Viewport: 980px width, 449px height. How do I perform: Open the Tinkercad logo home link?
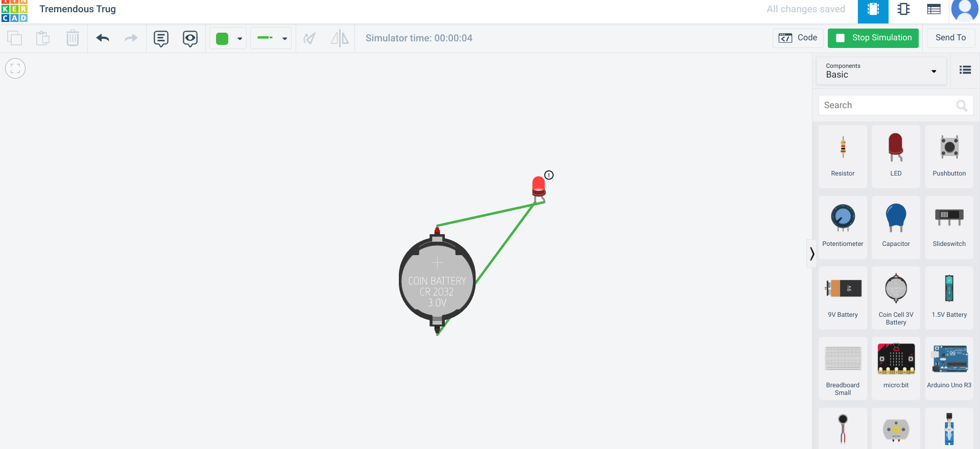(x=14, y=11)
